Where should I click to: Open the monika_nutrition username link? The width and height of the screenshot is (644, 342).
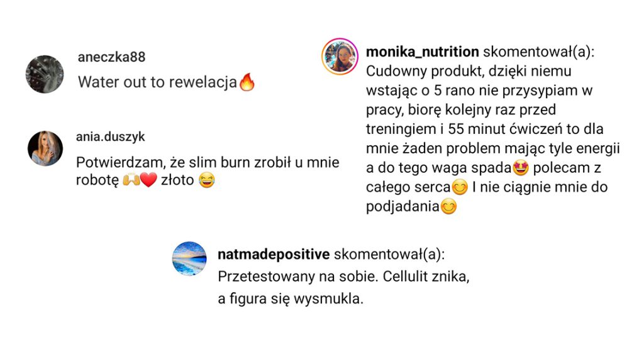pos(422,52)
